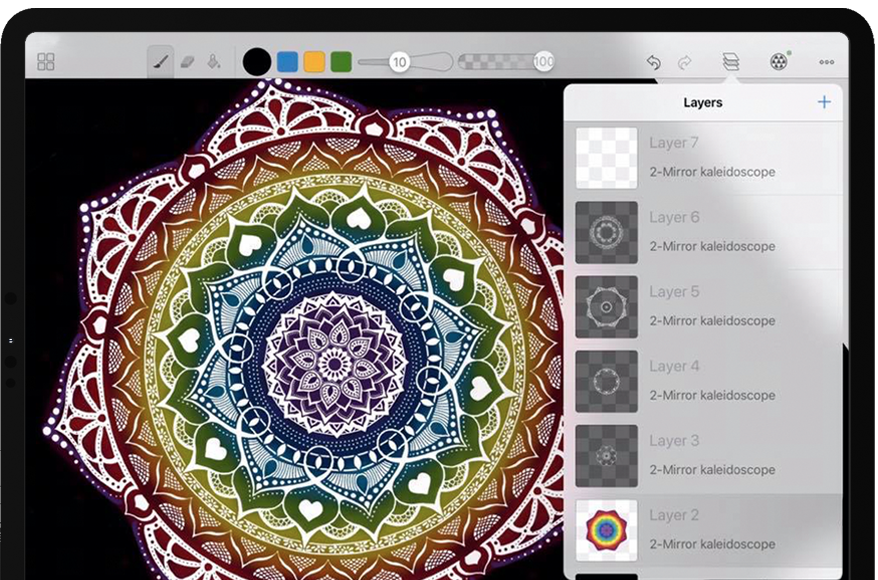This screenshot has height=580, width=878.
Task: Pick the green color swatch
Action: (341, 62)
